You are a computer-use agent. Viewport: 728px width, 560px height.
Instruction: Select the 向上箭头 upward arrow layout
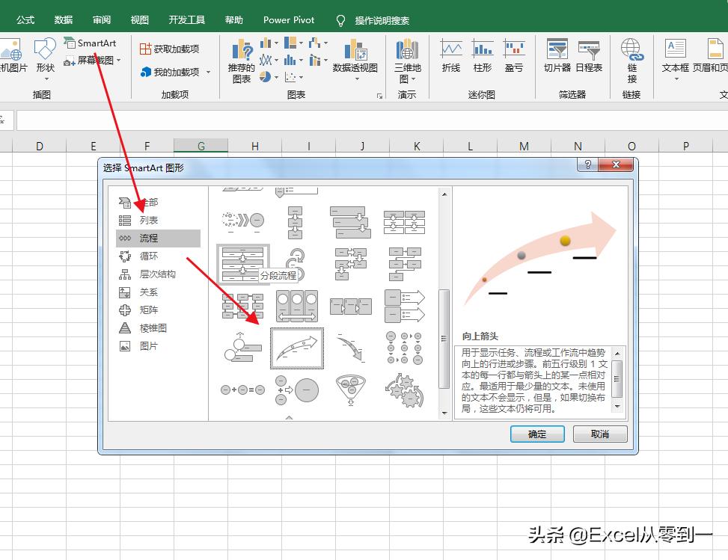point(296,347)
